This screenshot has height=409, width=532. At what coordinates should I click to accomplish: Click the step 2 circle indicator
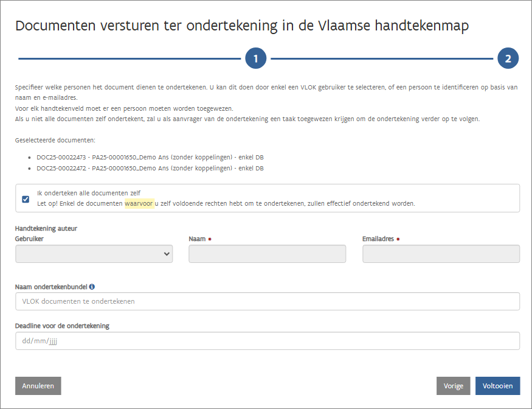508,58
